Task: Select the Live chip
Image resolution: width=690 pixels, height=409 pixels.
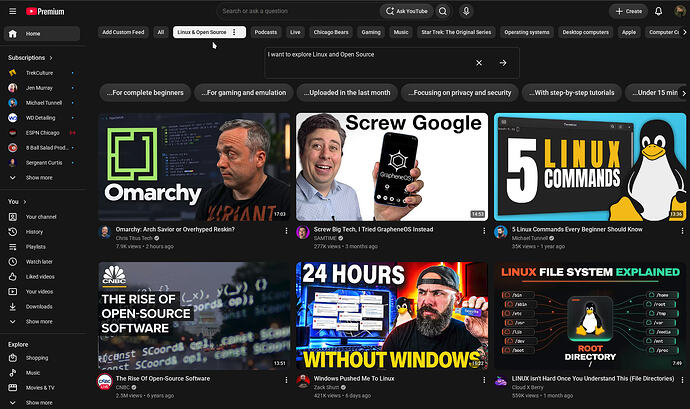Action: pos(295,32)
